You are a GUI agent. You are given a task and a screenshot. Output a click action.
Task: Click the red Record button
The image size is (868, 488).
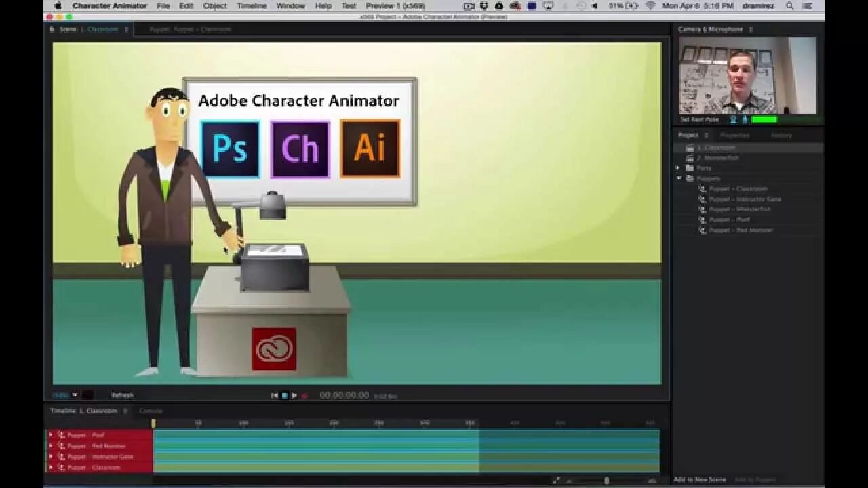point(304,395)
